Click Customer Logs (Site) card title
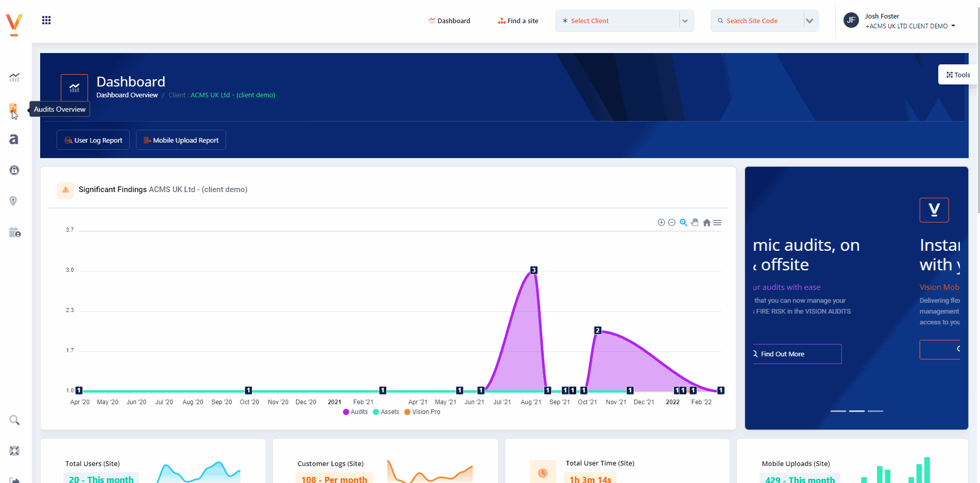The image size is (980, 483). (331, 464)
